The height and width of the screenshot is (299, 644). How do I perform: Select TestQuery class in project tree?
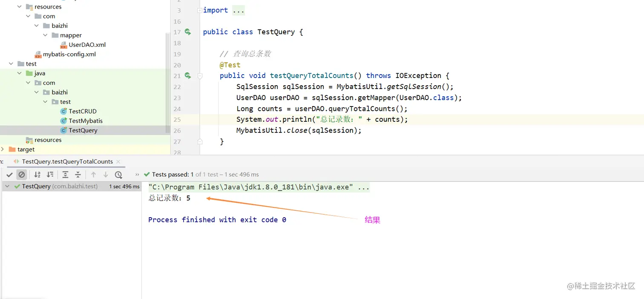tap(83, 130)
